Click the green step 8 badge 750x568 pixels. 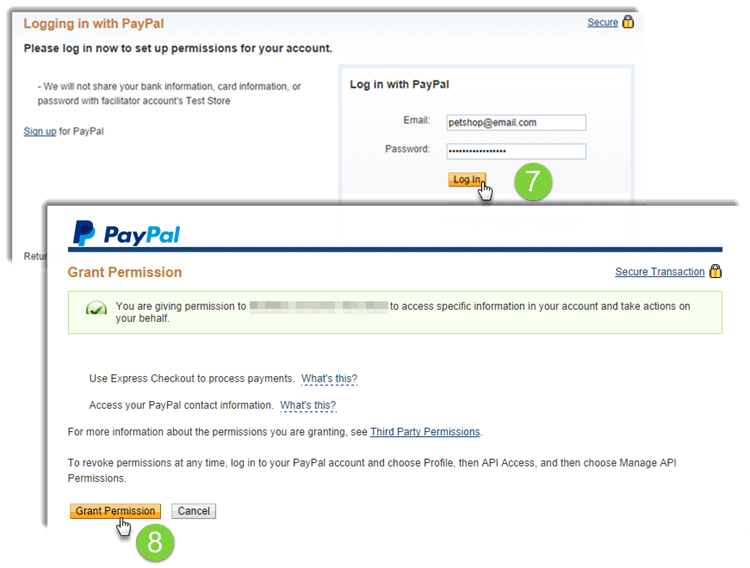pyautogui.click(x=155, y=542)
